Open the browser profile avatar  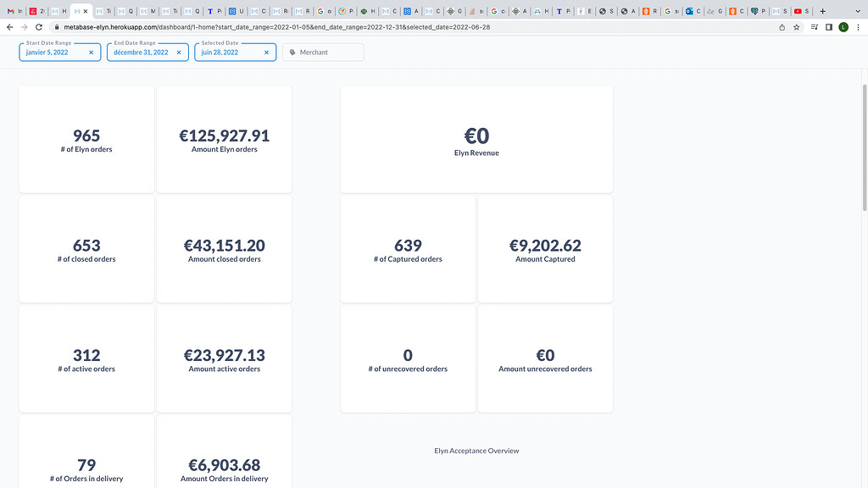(843, 27)
